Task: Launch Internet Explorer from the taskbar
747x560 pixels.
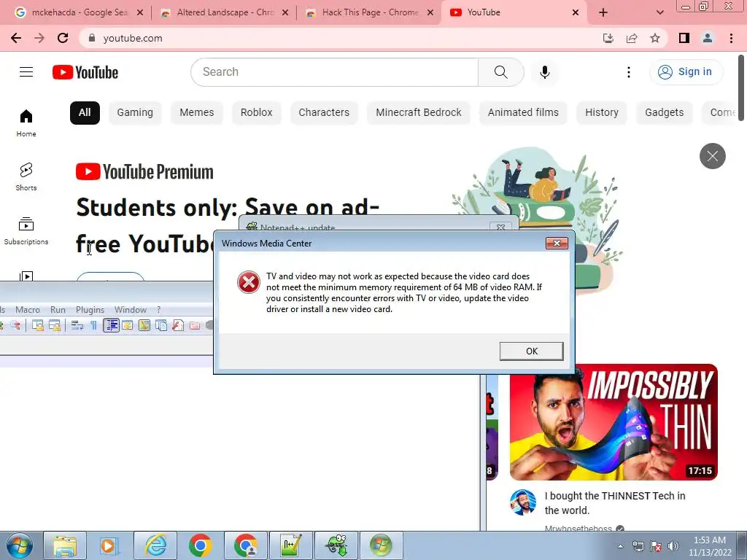Action: click(156, 545)
